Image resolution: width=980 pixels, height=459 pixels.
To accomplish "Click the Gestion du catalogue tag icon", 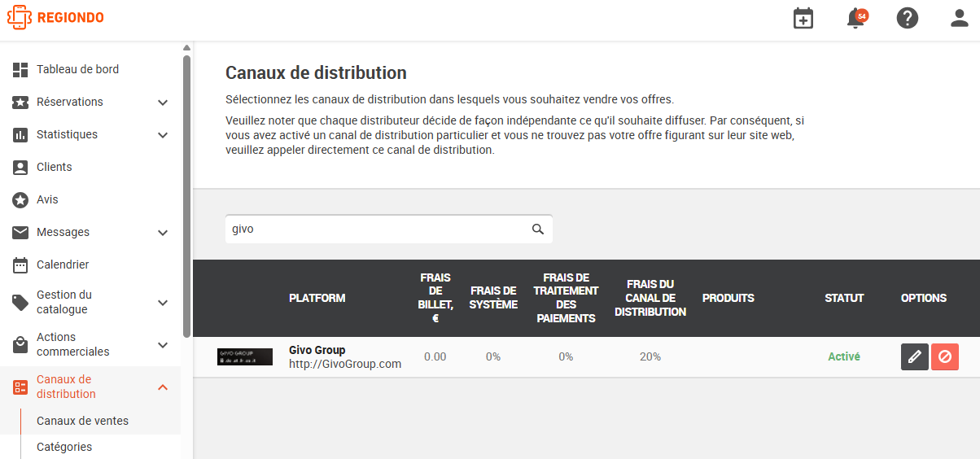I will 21,303.
